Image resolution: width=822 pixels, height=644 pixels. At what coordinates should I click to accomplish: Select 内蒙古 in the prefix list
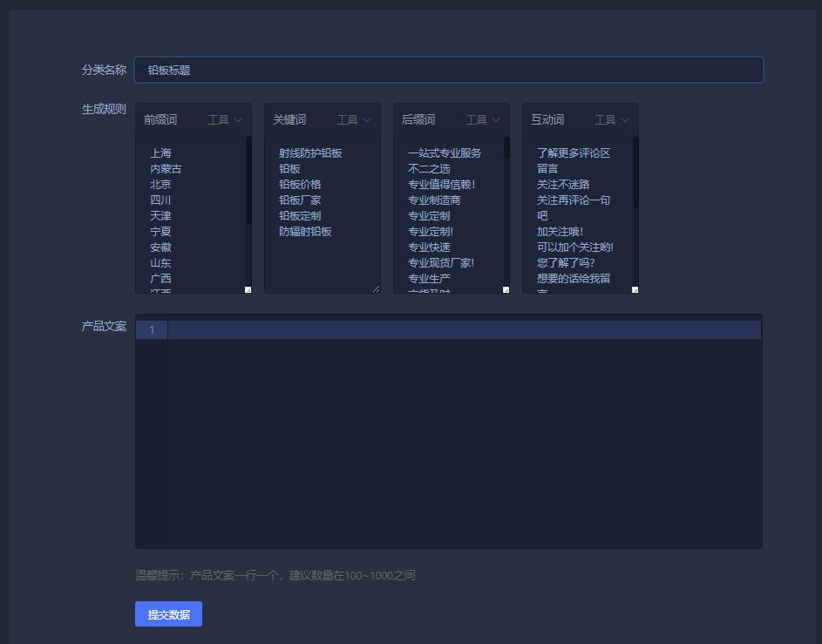tap(166, 168)
